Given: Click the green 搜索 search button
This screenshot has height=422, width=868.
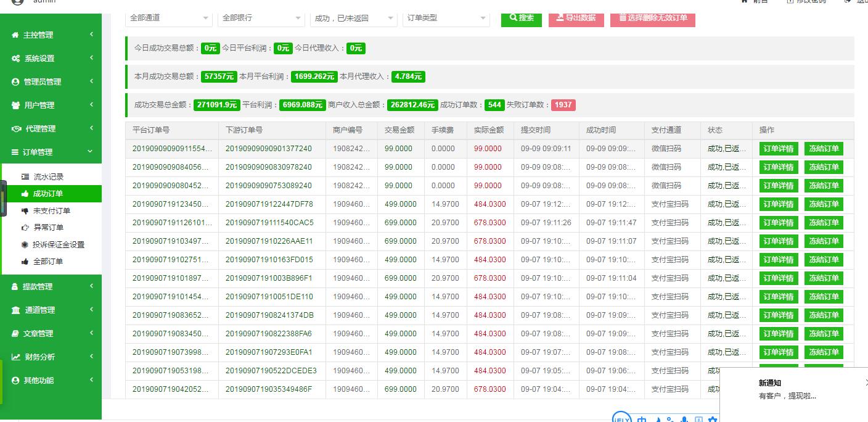Looking at the screenshot, I should [x=522, y=18].
